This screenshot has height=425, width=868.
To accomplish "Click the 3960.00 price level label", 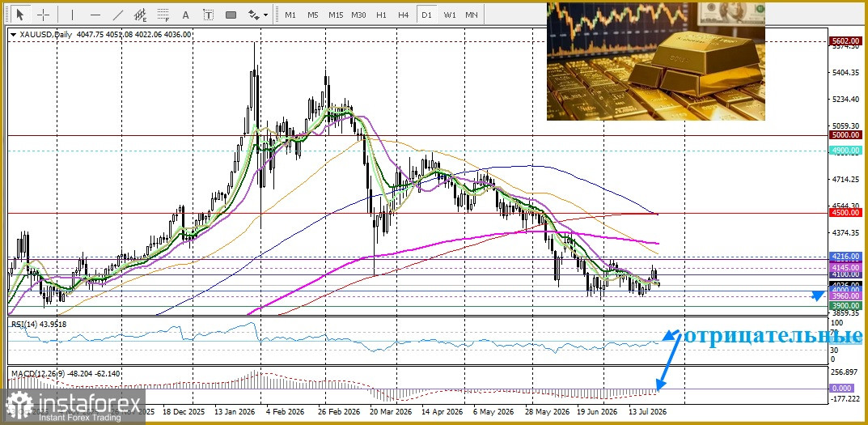I will (x=846, y=296).
